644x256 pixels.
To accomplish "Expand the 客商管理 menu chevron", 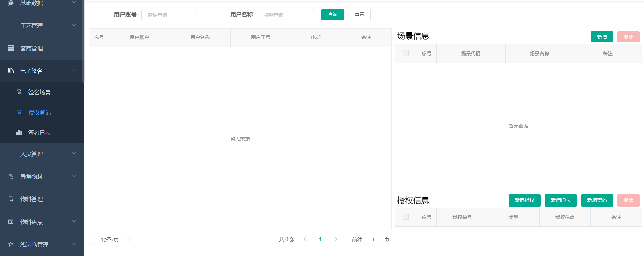I will [74, 48].
